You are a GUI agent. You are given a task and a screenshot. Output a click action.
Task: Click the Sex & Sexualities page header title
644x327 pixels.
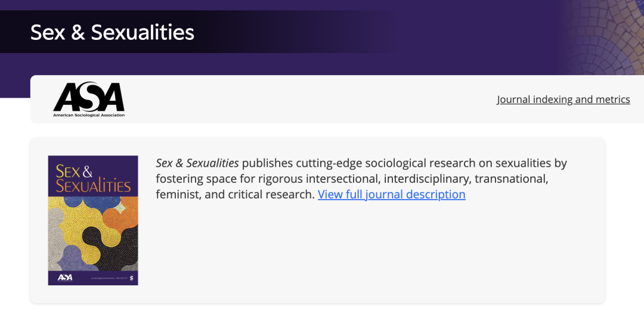112,32
